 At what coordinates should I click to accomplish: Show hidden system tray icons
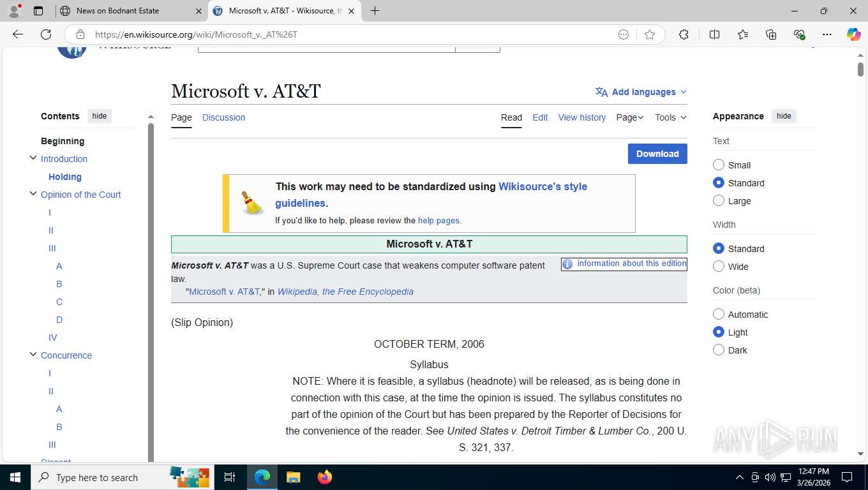[x=740, y=477]
